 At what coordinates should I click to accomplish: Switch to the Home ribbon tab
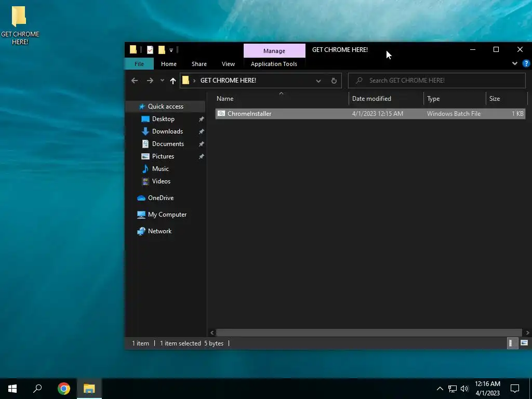[x=169, y=64]
